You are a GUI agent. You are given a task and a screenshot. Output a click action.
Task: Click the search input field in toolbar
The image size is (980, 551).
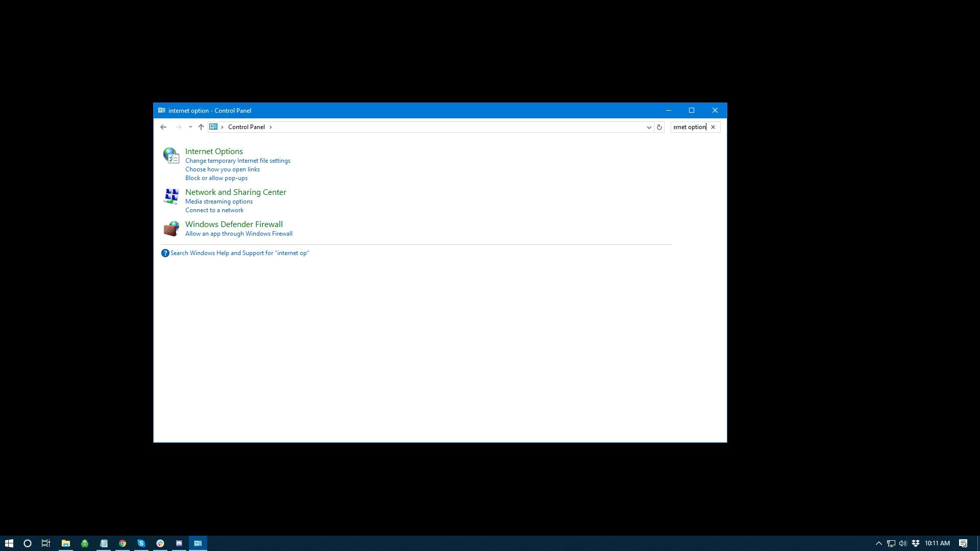pyautogui.click(x=690, y=127)
